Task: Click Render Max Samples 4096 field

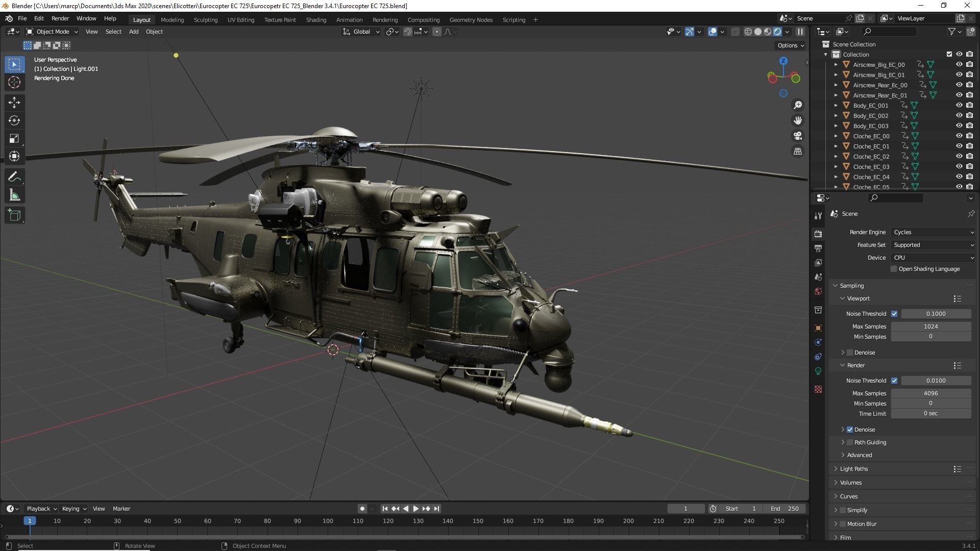Action: [x=930, y=393]
